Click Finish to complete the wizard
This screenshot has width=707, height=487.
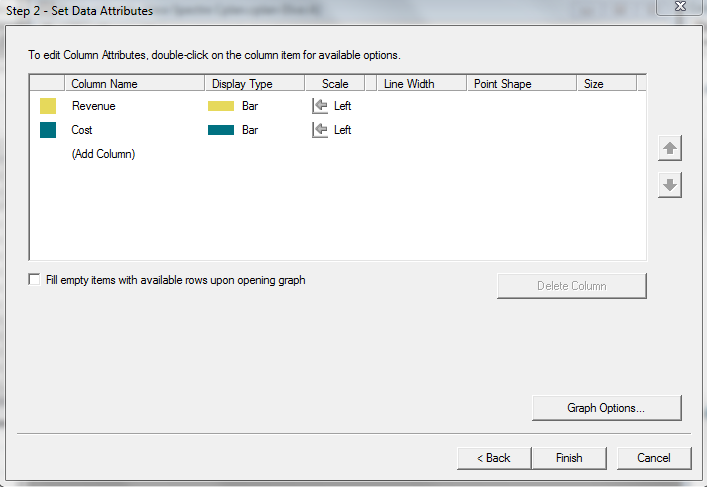(569, 458)
